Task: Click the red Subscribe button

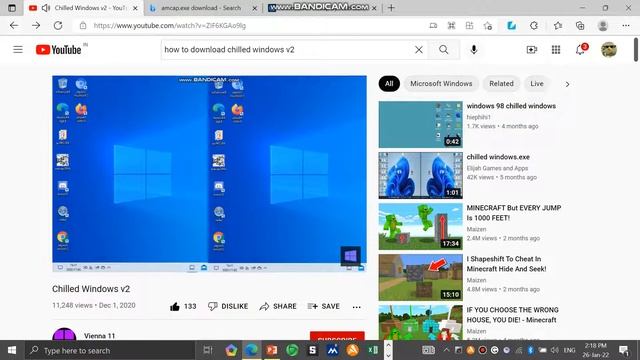Action: pyautogui.click(x=337, y=336)
